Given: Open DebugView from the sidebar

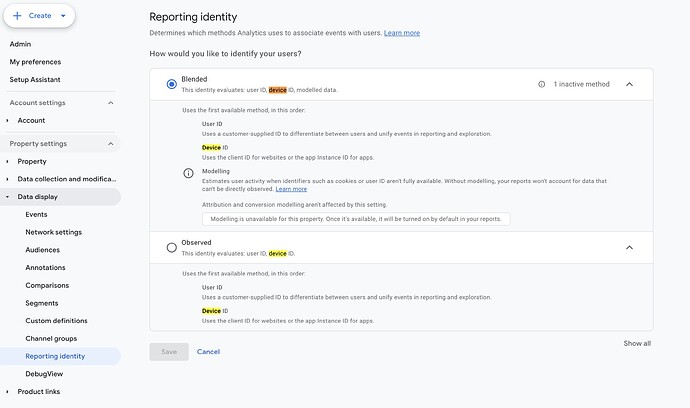Looking at the screenshot, I should (45, 373).
